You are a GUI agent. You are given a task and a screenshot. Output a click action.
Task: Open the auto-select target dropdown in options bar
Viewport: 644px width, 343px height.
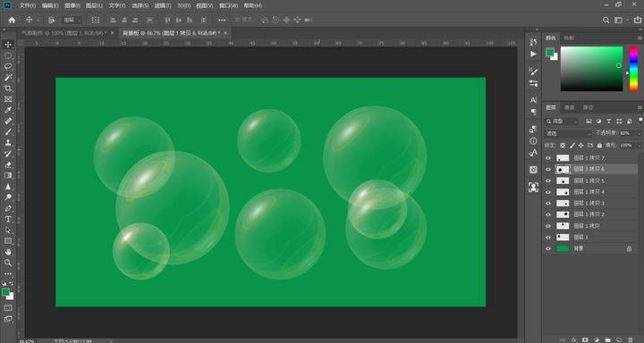click(x=72, y=20)
